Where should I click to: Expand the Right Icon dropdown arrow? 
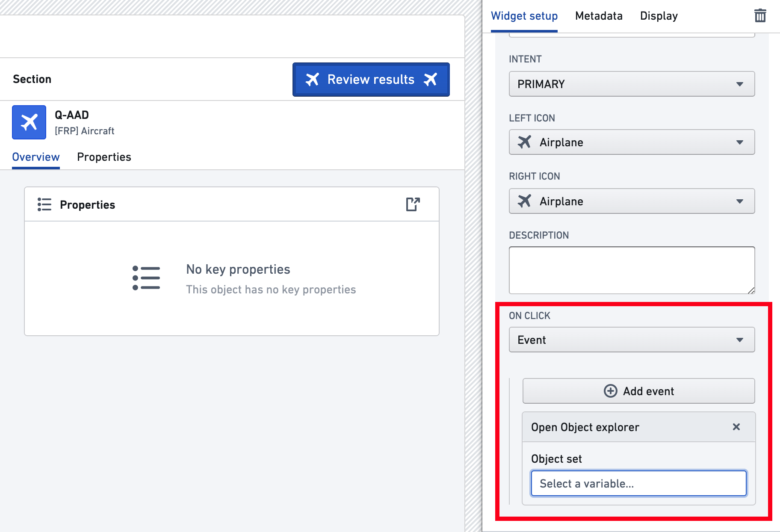coord(739,201)
